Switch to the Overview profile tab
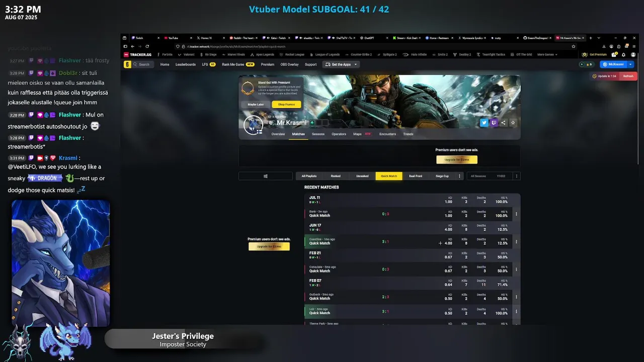The width and height of the screenshot is (644, 362). tap(278, 134)
